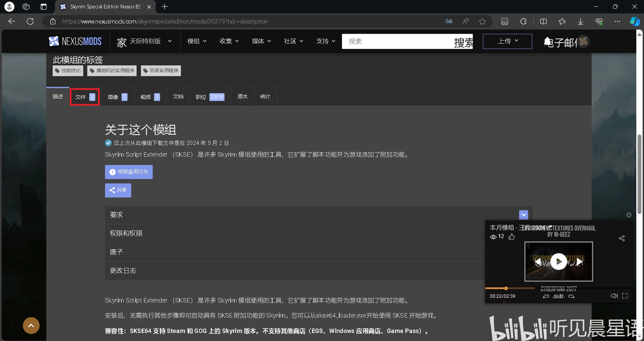Expand the 要求 section

tap(319, 215)
